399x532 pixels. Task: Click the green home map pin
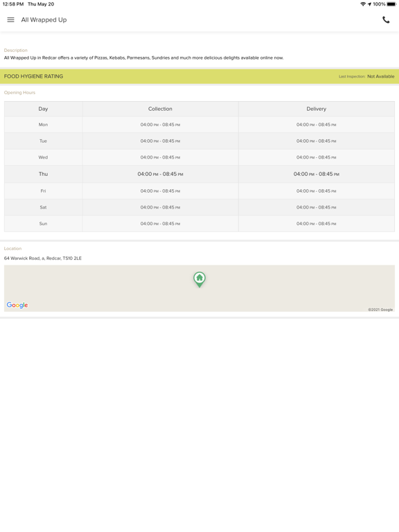(199, 280)
